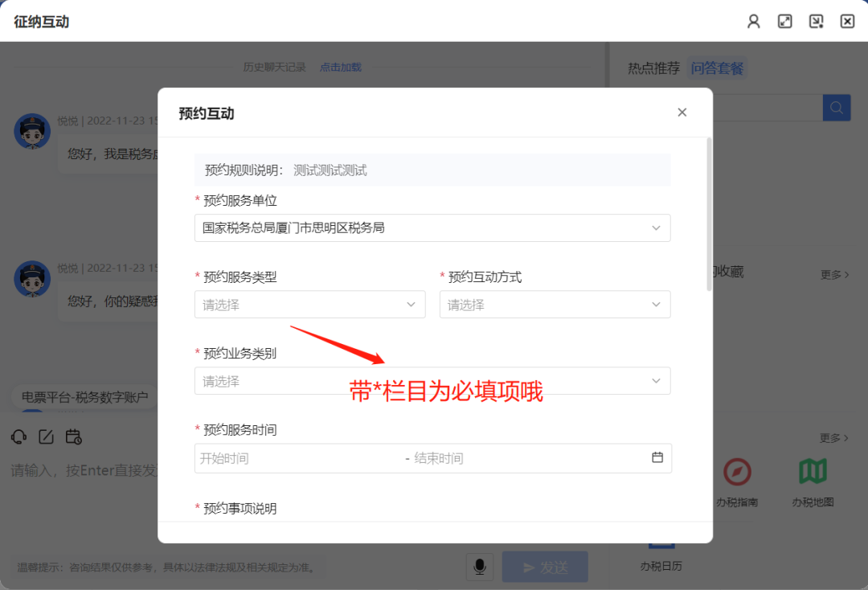Switch to 问答套餐 tab
Viewport: 868px width, 590px height.
pyautogui.click(x=717, y=68)
